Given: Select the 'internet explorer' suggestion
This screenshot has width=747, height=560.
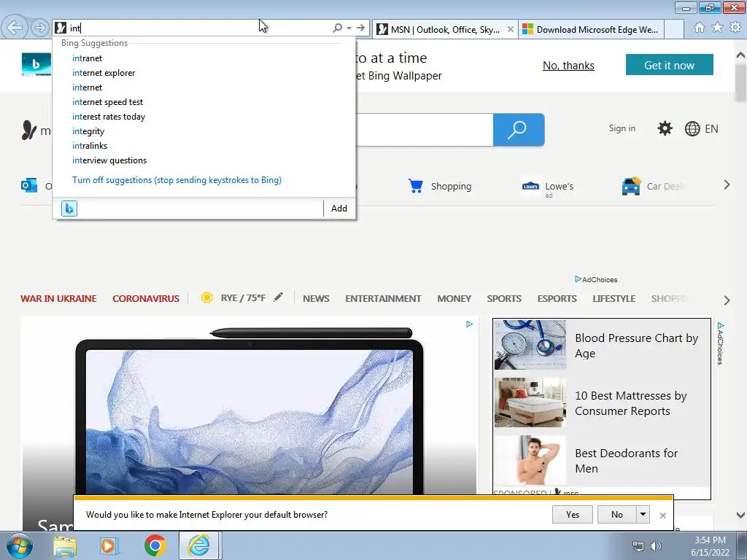Looking at the screenshot, I should click(x=104, y=73).
